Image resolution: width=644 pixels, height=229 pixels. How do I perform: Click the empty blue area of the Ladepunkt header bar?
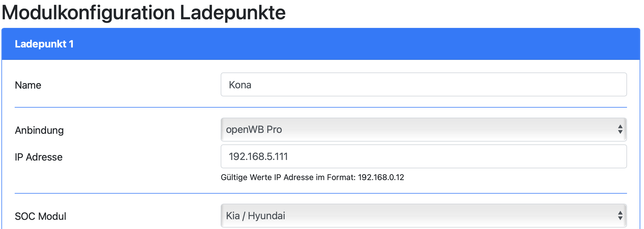tap(345, 44)
